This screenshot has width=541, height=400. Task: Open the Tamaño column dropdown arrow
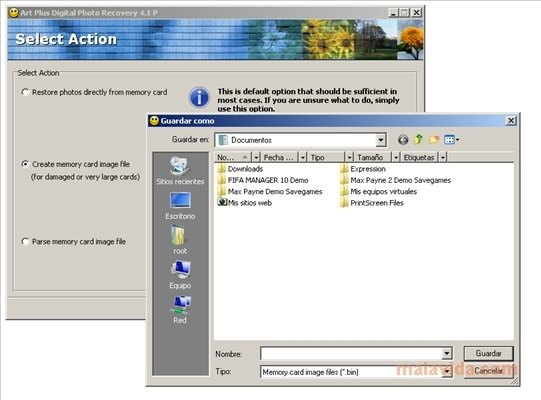coord(396,157)
